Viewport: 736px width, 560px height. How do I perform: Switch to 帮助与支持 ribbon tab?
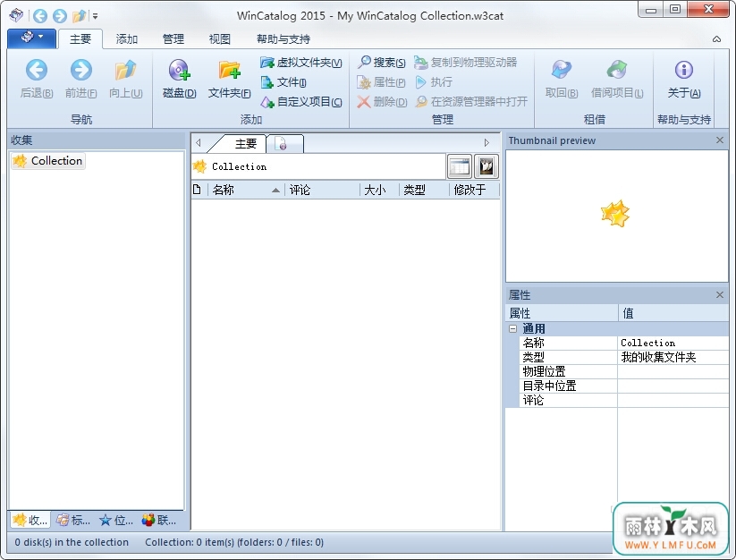[x=283, y=39]
